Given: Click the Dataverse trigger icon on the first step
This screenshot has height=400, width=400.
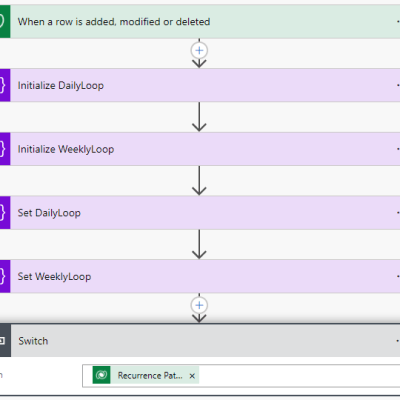Looking at the screenshot, I should click(5, 22).
